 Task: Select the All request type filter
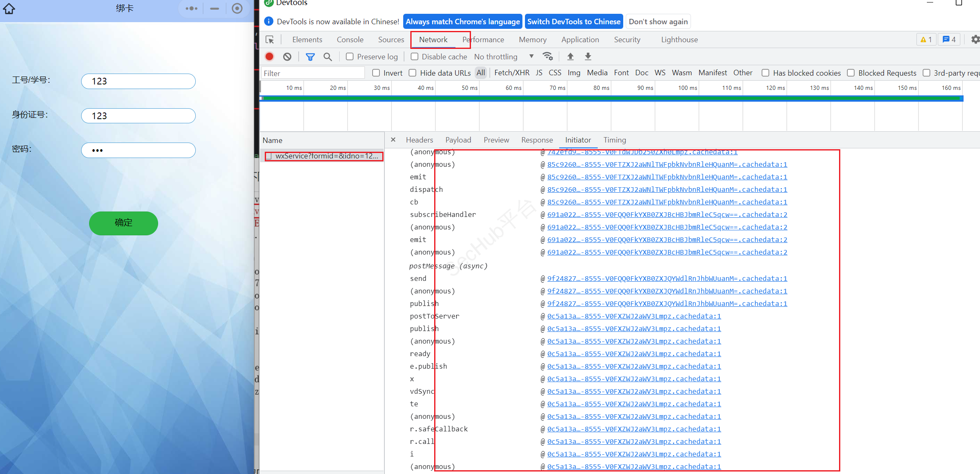pos(481,73)
